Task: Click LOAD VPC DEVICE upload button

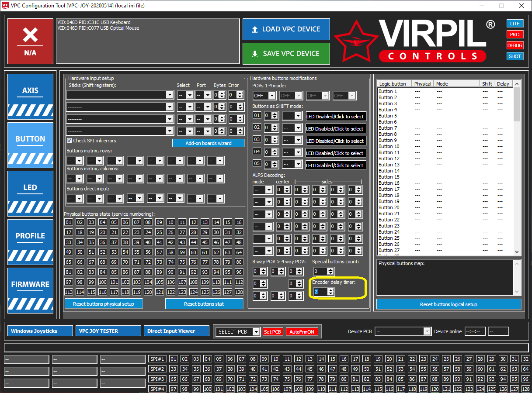Action: pyautogui.click(x=286, y=29)
